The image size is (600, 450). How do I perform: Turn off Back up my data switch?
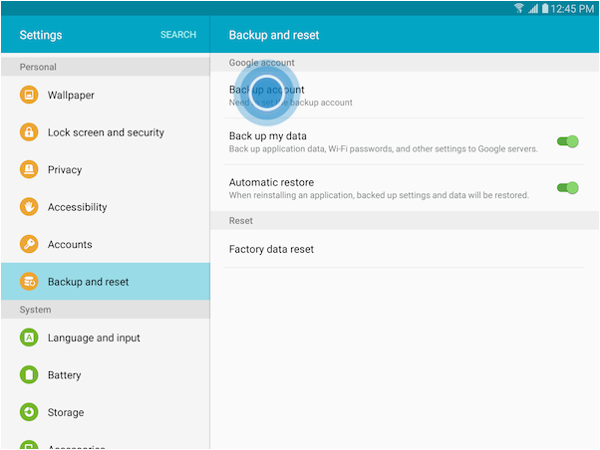tap(567, 142)
